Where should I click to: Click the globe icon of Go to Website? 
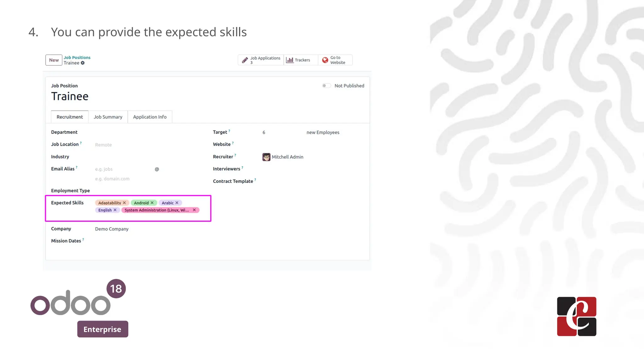point(325,60)
